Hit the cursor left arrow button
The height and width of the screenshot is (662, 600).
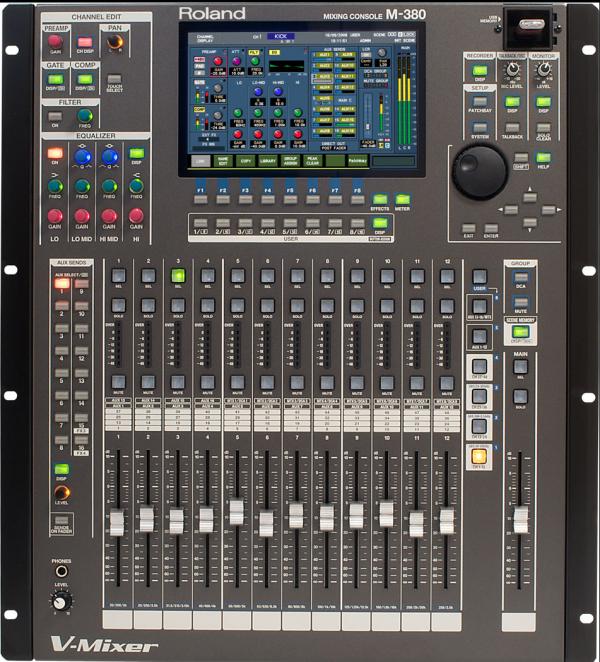point(511,209)
